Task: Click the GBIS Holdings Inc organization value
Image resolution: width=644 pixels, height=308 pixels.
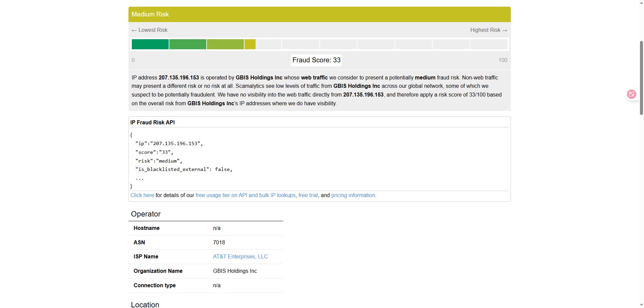Action: coord(235,271)
